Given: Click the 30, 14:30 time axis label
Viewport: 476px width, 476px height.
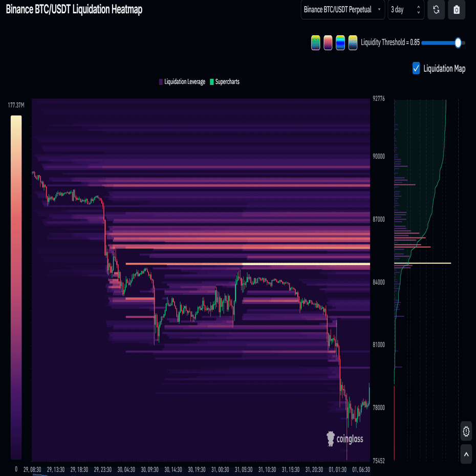Looking at the screenshot, I should point(173,470).
